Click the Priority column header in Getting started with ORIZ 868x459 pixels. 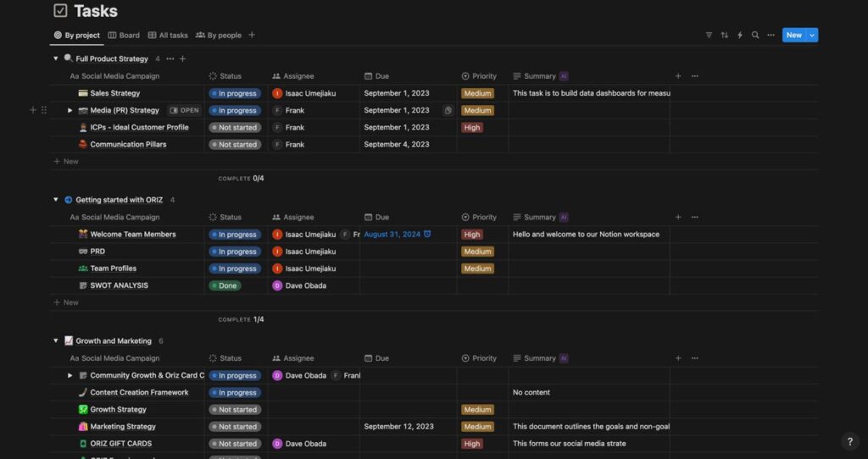coord(479,217)
